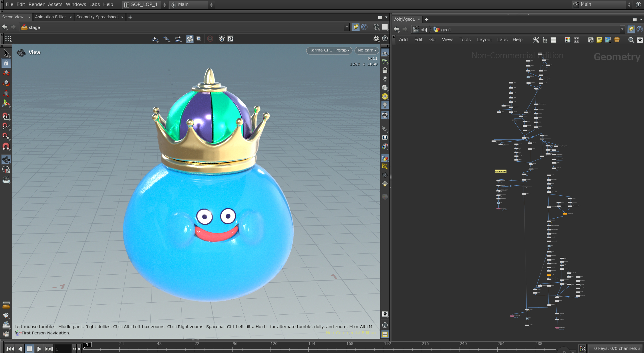The width and height of the screenshot is (644, 353).
Task: Toggle the viewport eye visibility icon
Action: [x=385, y=314]
